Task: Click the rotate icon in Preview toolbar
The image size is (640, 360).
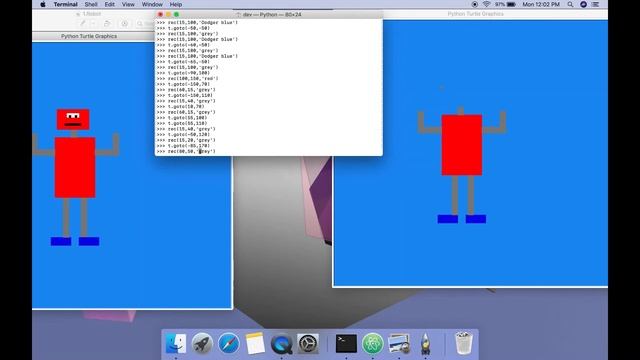Action: 107,24
